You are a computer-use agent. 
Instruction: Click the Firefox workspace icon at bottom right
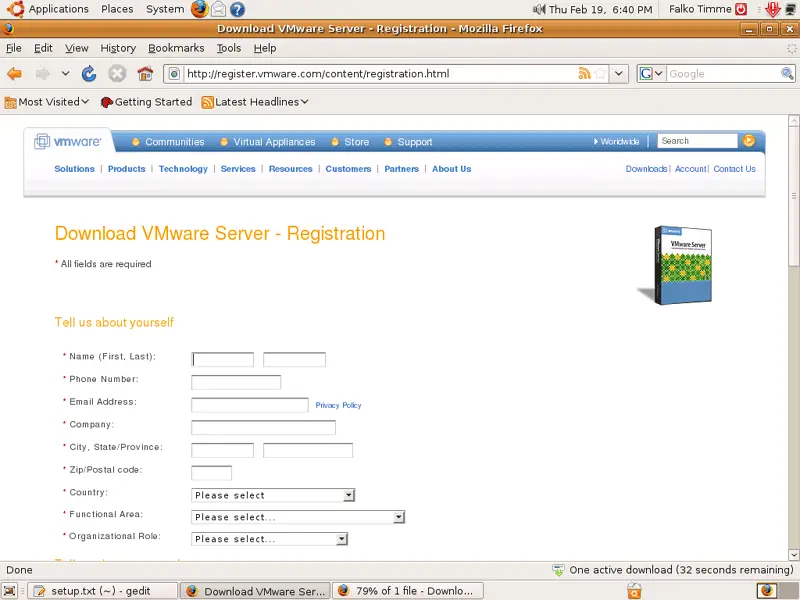coord(767,591)
